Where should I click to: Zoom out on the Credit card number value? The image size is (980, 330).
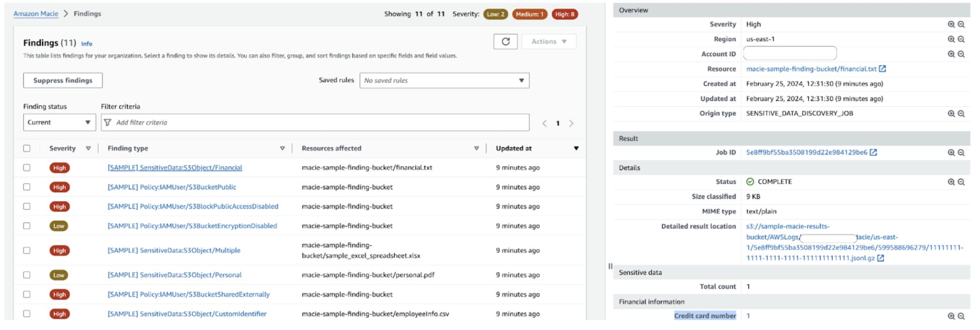(x=961, y=316)
